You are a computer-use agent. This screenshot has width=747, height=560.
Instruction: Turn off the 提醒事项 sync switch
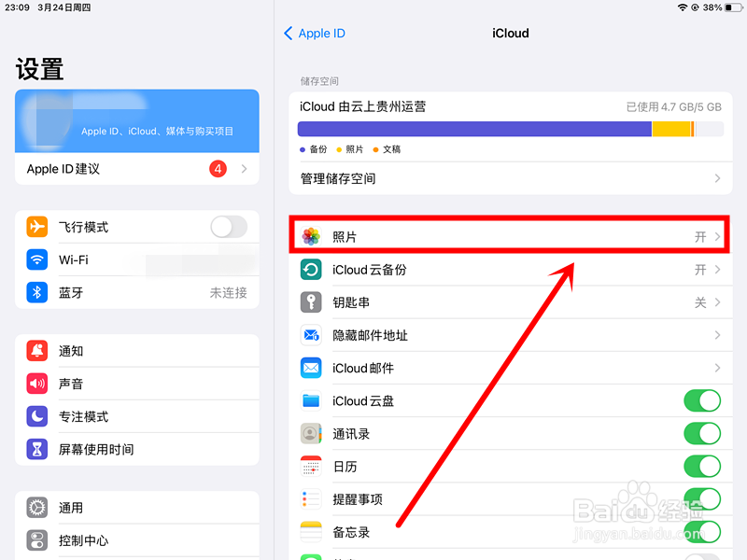click(x=702, y=499)
